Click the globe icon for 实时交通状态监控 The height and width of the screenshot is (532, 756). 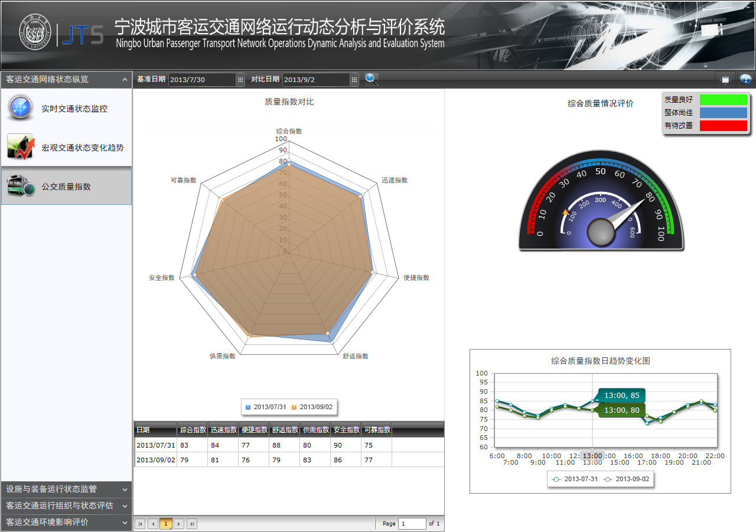(20, 108)
